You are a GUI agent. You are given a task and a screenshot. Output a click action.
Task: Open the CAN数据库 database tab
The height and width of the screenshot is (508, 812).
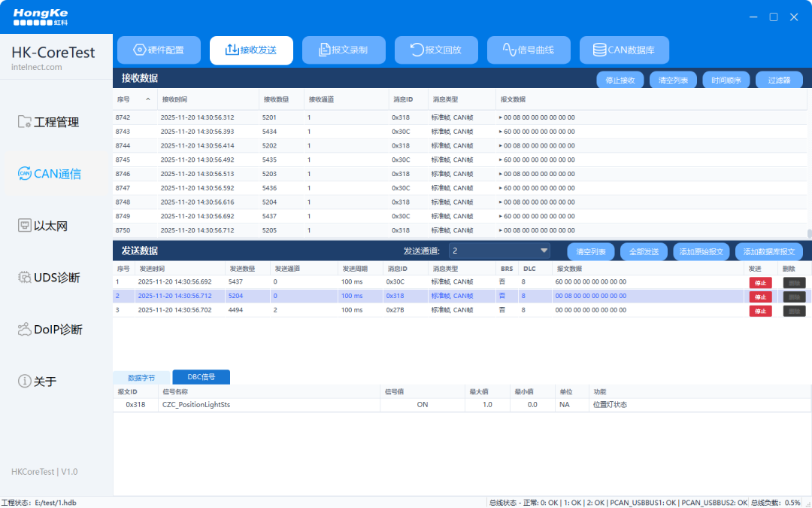(x=624, y=50)
